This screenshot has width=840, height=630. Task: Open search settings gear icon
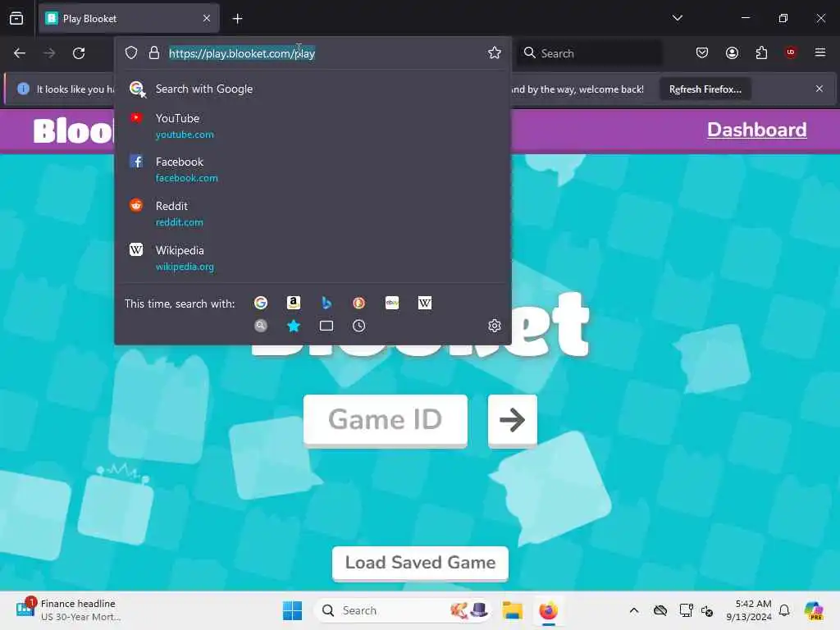pos(495,326)
